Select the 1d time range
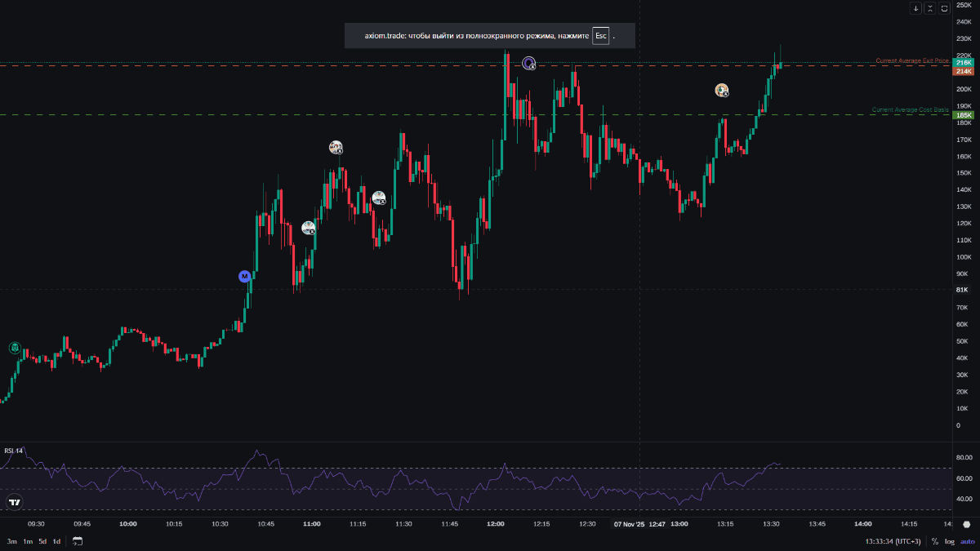The height and width of the screenshot is (551, 980). (56, 541)
